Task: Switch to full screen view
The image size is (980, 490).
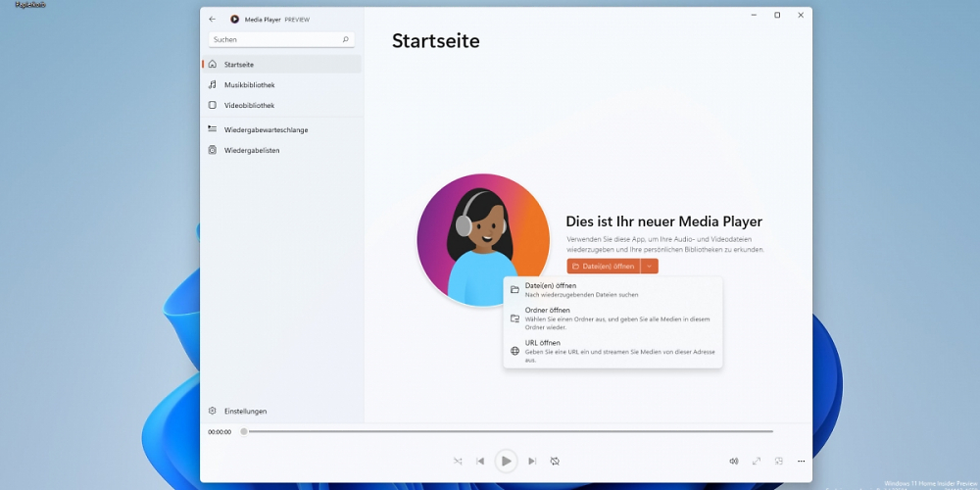Action: (757, 462)
